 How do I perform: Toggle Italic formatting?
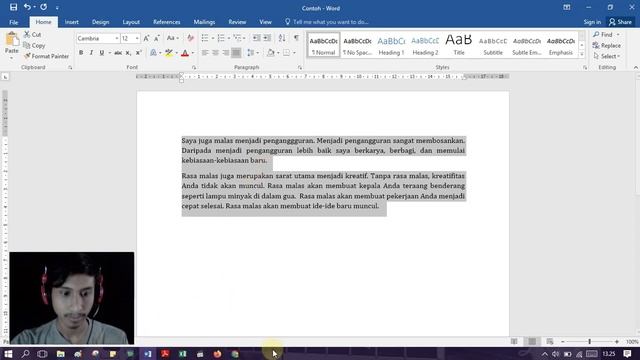91,53
